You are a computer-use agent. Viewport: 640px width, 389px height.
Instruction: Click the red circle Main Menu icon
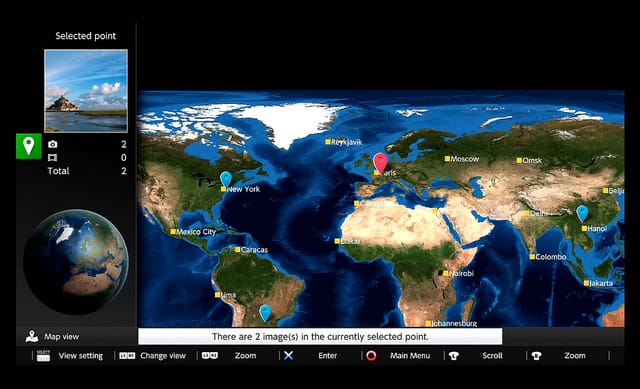point(371,356)
